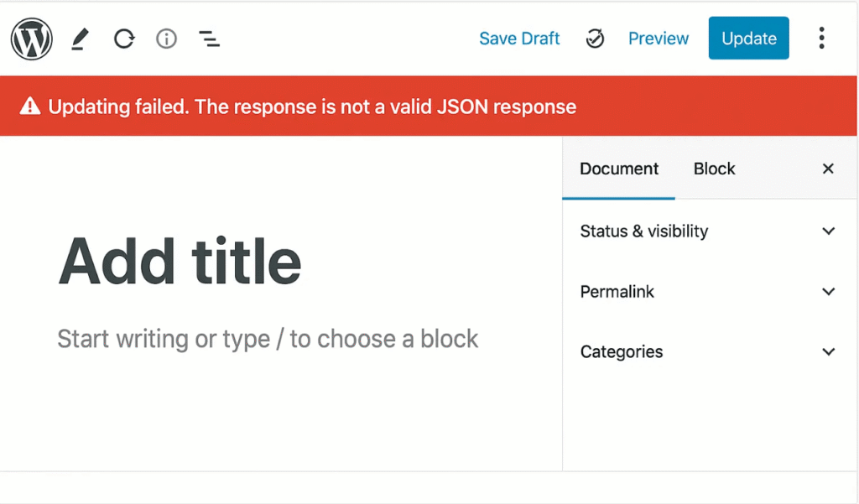
Task: Switch to the Block tab
Action: click(714, 169)
